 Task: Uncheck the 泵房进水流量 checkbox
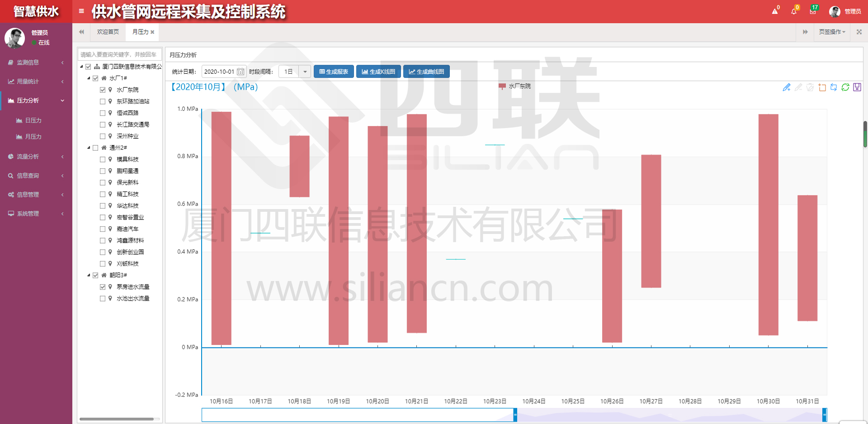click(x=103, y=287)
